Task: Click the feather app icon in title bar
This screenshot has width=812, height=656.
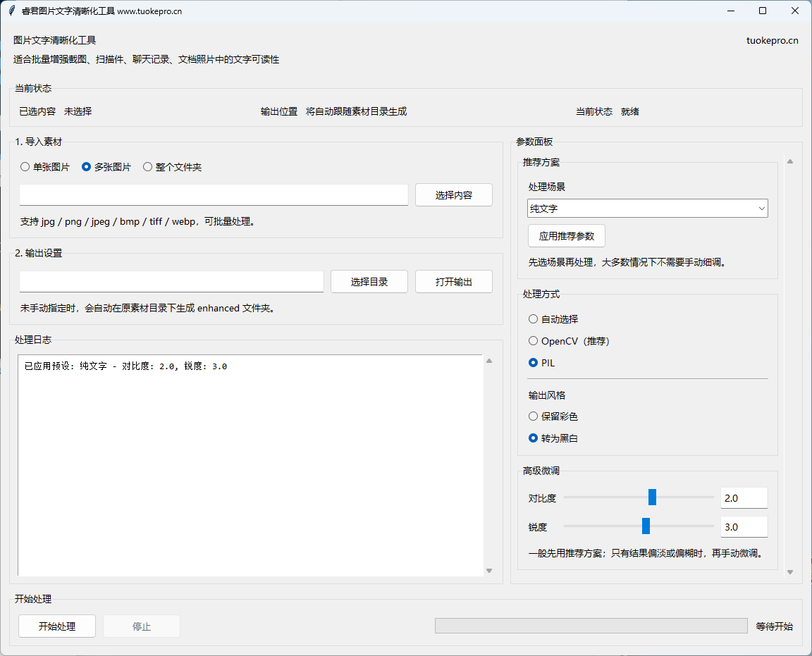Action: coord(12,11)
